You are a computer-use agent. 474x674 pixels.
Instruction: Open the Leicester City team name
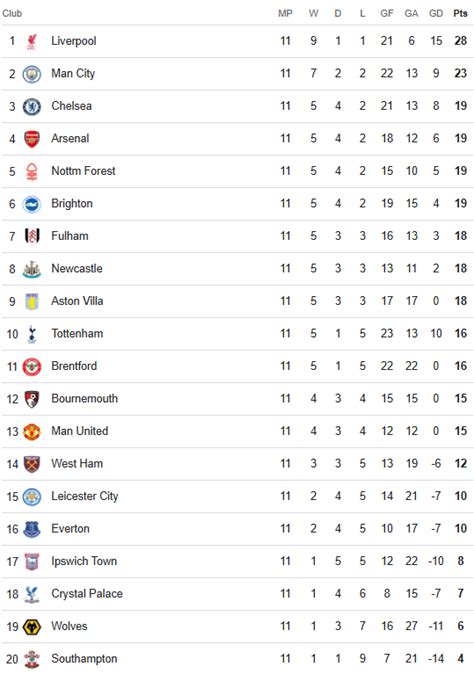pos(85,496)
